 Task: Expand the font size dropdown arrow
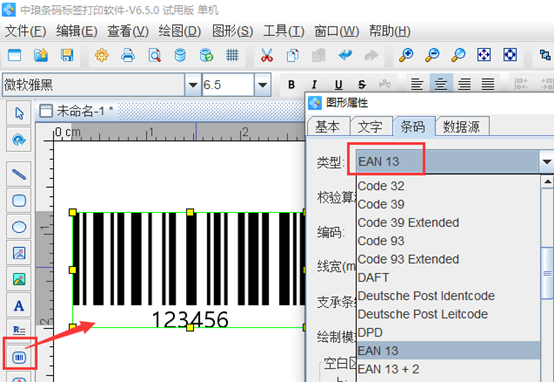point(263,85)
